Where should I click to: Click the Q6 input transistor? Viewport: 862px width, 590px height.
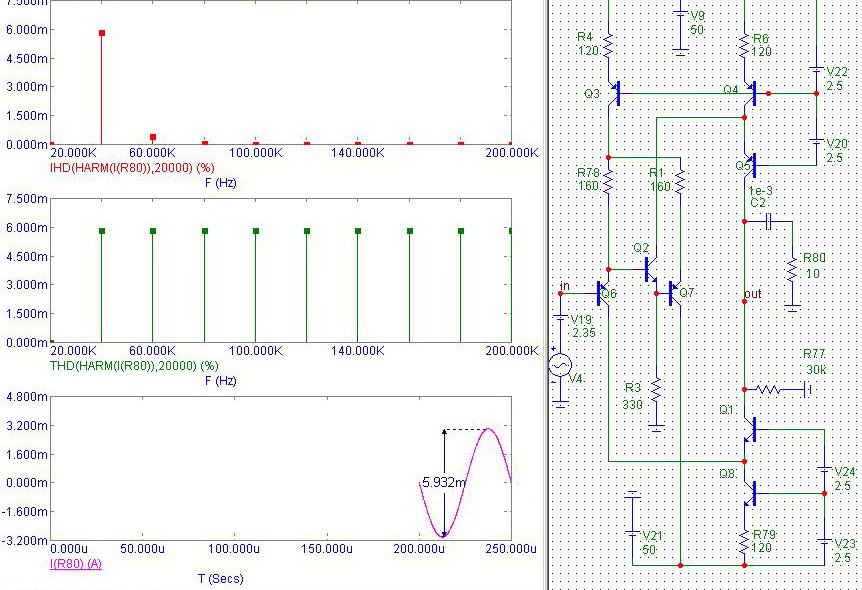603,293
